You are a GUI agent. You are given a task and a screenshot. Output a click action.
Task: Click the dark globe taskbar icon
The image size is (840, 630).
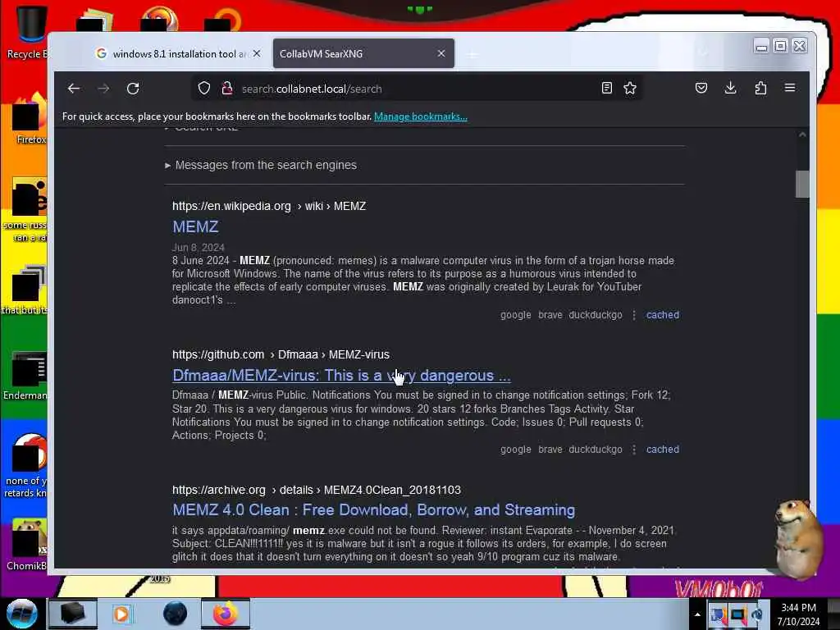176,614
